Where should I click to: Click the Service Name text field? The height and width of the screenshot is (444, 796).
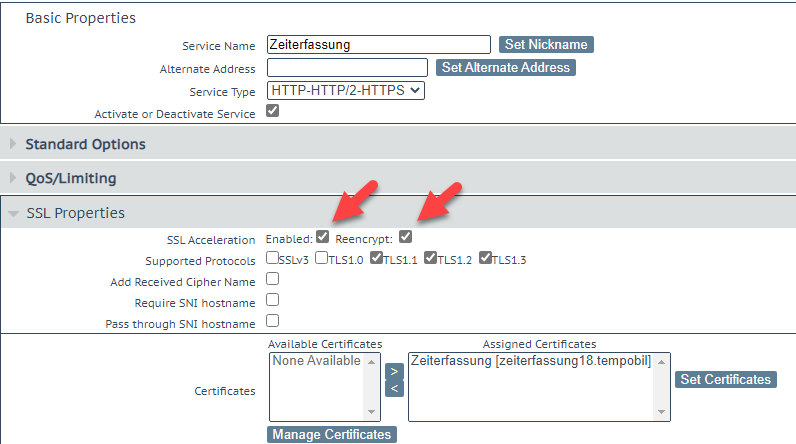[379, 44]
